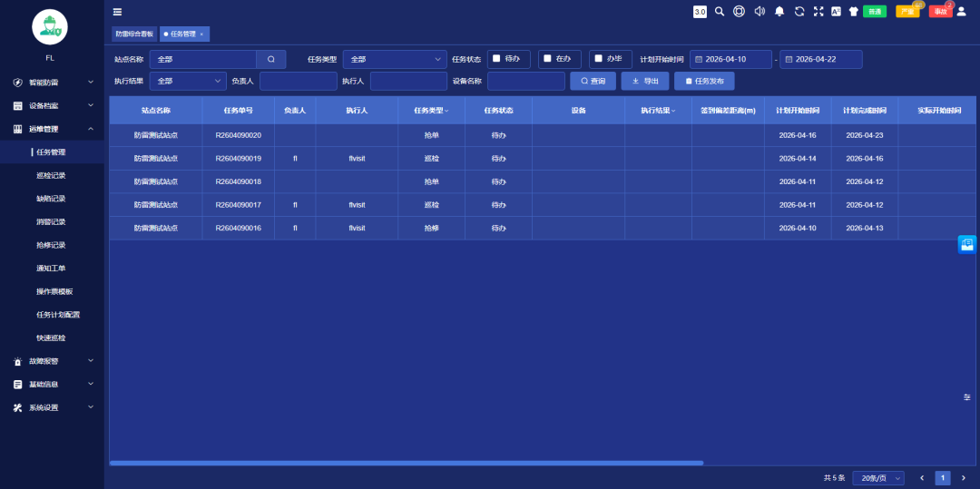Select 任务管理 in the sidebar

pyautogui.click(x=52, y=152)
